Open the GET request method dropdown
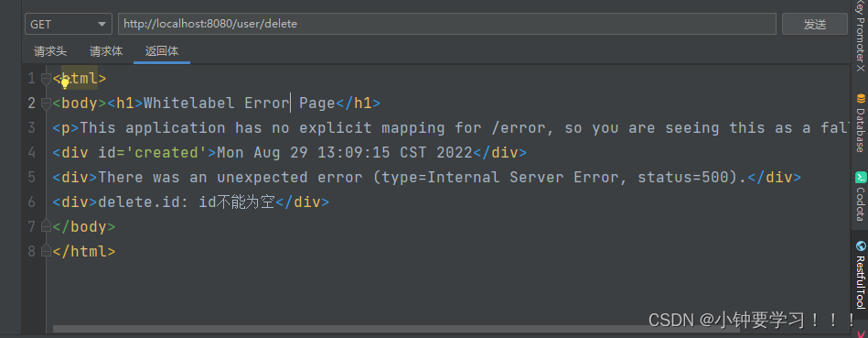868x338 pixels. 68,25
